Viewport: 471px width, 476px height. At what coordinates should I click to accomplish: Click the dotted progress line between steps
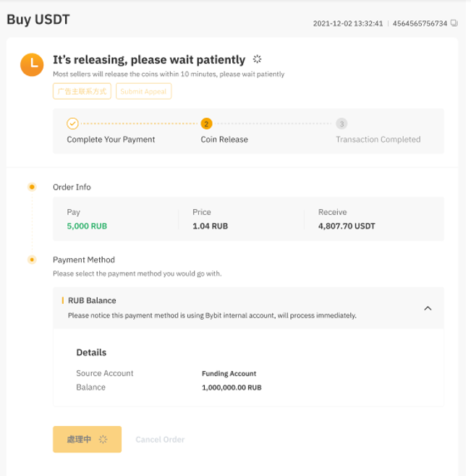pos(137,124)
